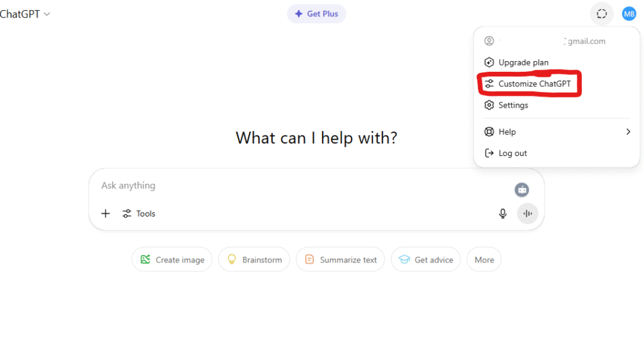Click the Customize ChatGPT sliders icon
Image resolution: width=644 pixels, height=360 pixels.
point(489,84)
